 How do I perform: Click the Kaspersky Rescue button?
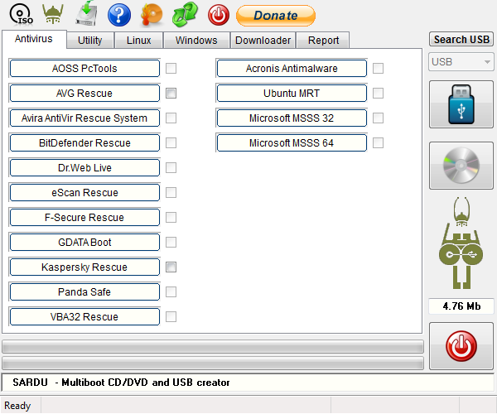tap(85, 267)
